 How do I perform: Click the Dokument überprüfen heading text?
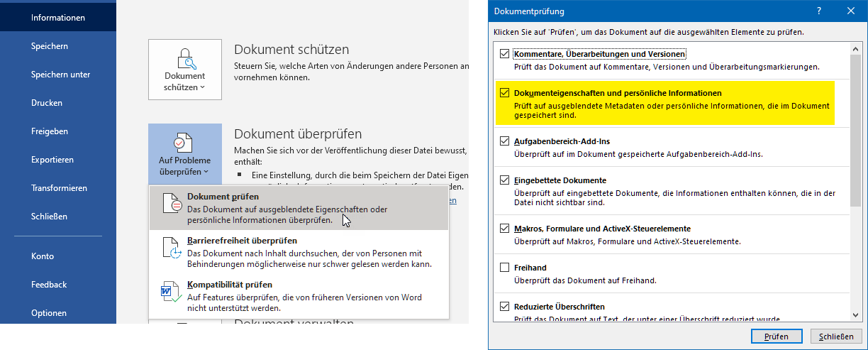click(298, 133)
